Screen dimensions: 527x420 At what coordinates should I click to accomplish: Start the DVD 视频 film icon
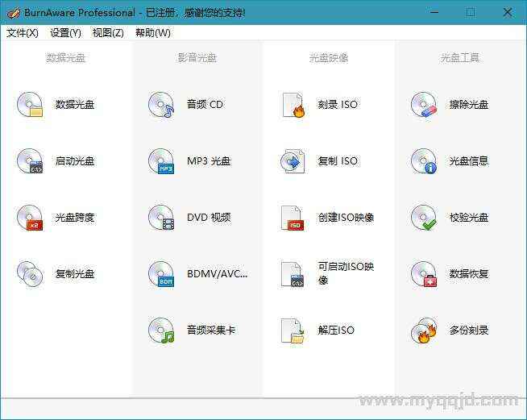coord(161,218)
